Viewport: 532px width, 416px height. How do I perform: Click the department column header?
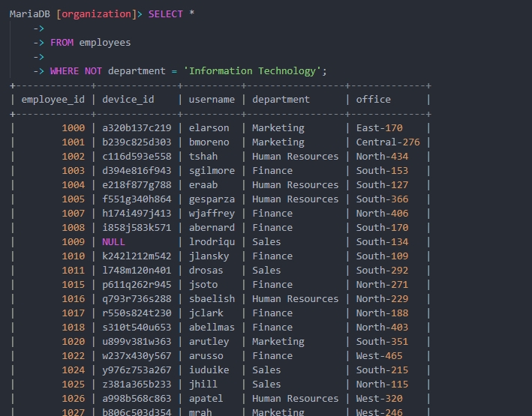tap(281, 100)
